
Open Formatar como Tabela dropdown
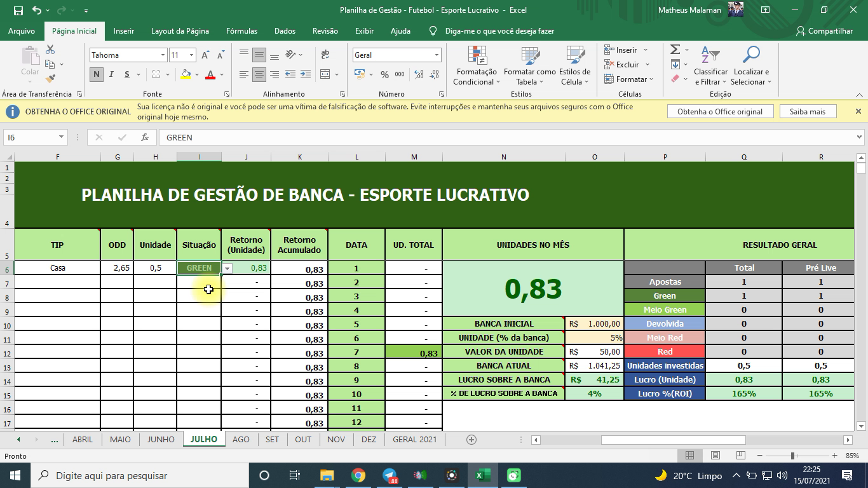530,65
